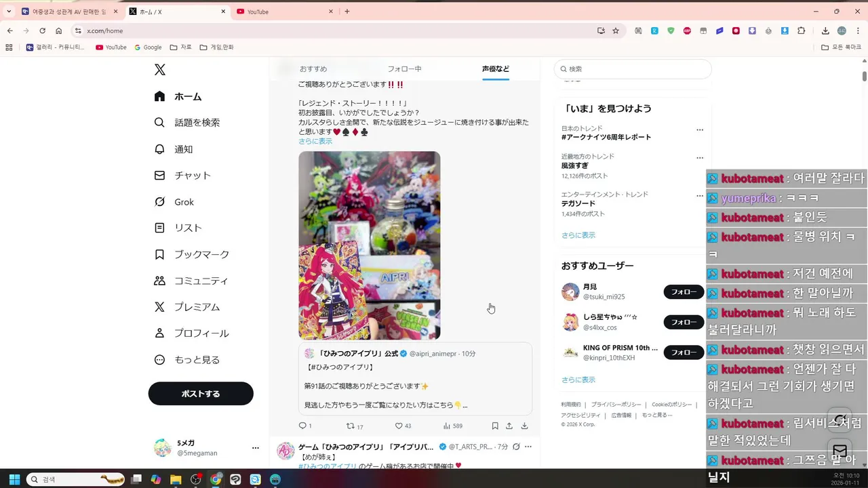This screenshot has height=488, width=868.
Task: Share the AIPRI post
Action: (x=509, y=426)
